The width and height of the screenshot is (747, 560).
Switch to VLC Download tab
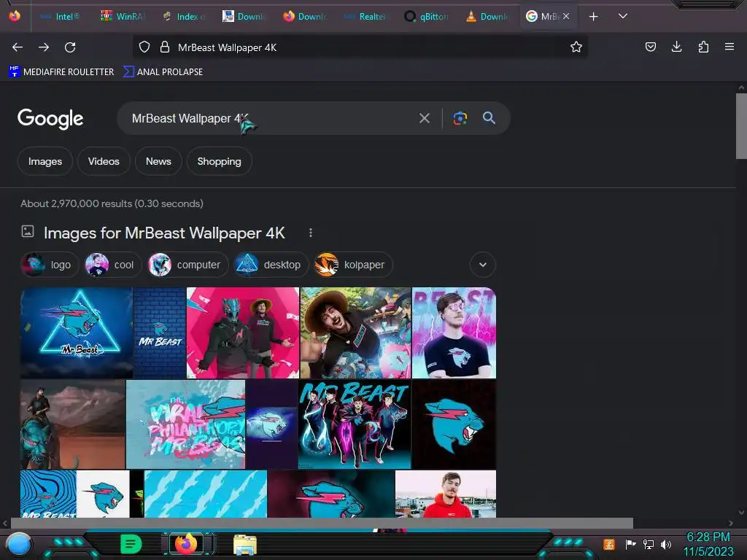point(487,17)
